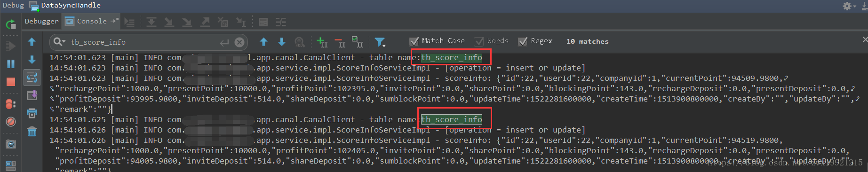Toggle the Words checkbox
Image resolution: width=868 pixels, height=172 pixels.
[491, 41]
